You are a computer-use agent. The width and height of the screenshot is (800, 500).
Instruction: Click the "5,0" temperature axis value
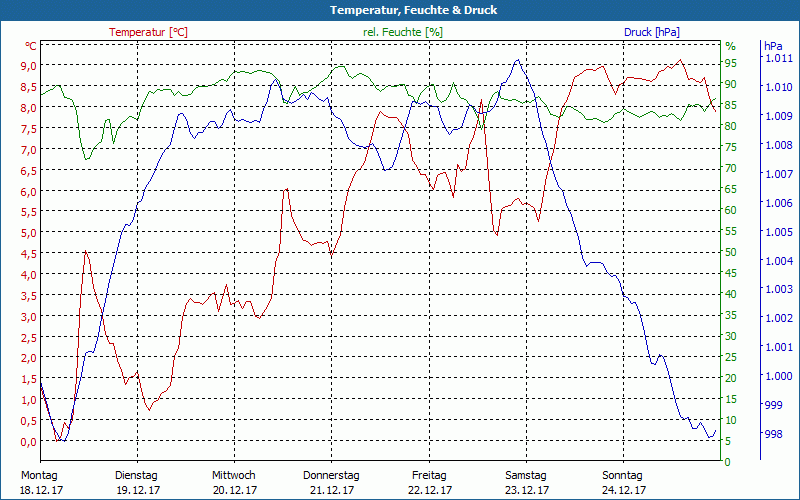(29, 233)
